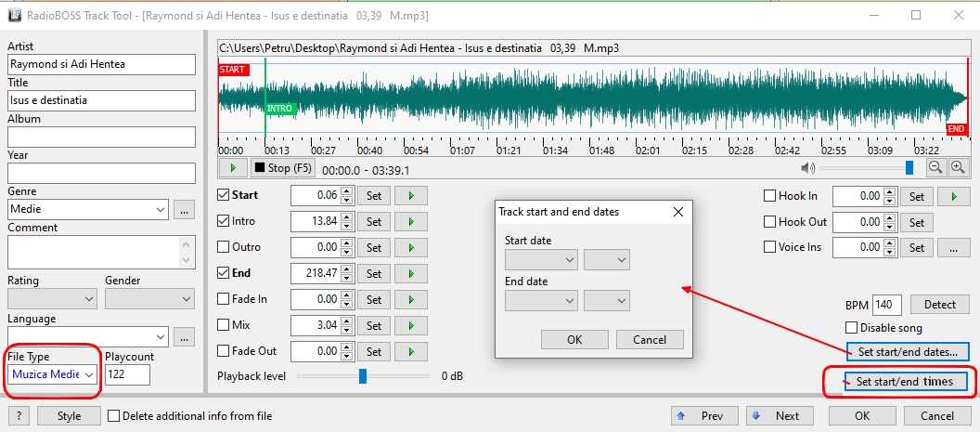Enable the Voice Ins checkbox
980x432 pixels.
tap(770, 247)
